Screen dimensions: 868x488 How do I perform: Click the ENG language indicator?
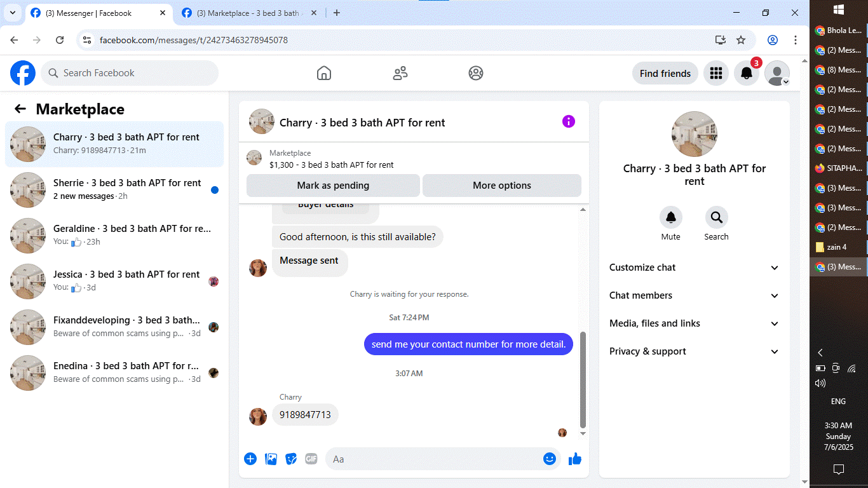838,402
